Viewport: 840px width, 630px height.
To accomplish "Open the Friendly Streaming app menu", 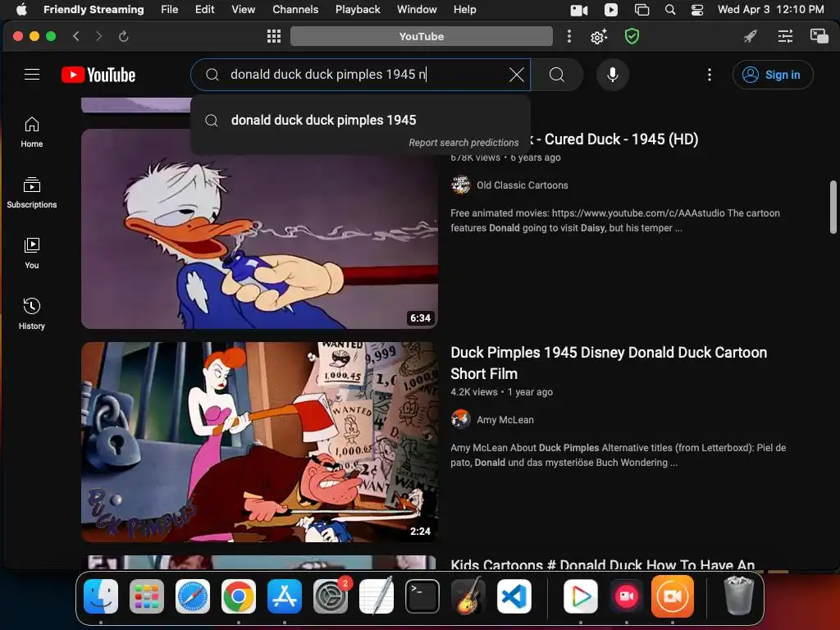I will tap(94, 10).
